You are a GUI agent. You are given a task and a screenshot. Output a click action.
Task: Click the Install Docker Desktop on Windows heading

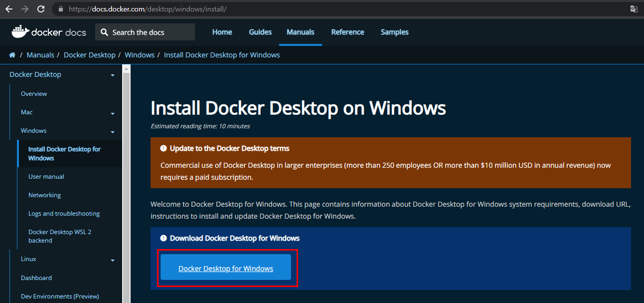298,108
